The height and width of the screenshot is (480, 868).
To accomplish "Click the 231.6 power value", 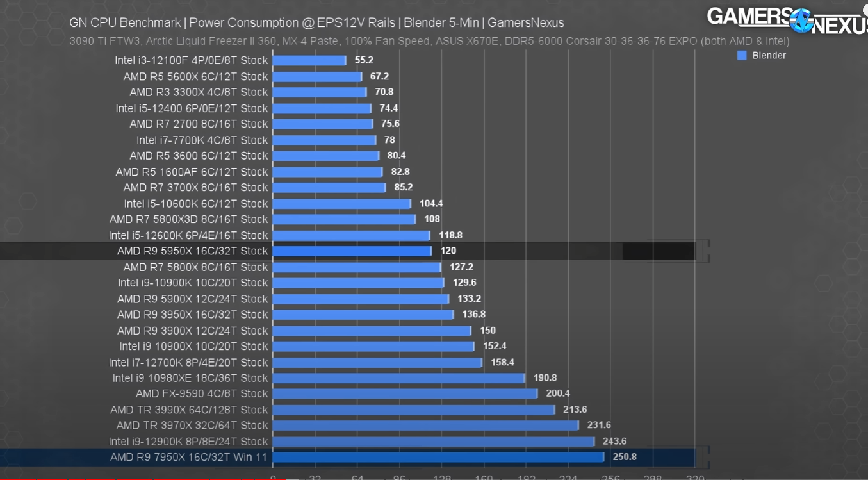I will pyautogui.click(x=599, y=425).
